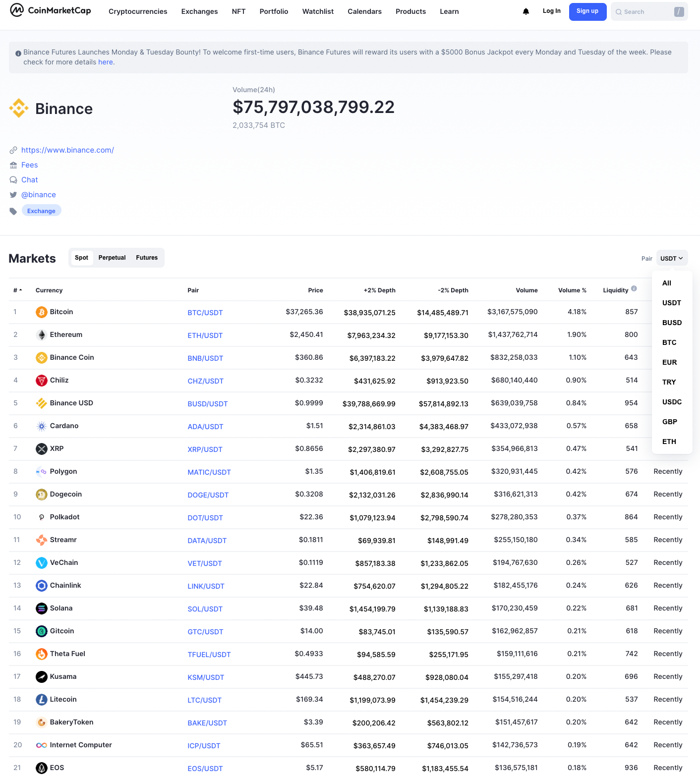Open the binance.com website link
Screen dimensions: 700x778
click(x=67, y=150)
